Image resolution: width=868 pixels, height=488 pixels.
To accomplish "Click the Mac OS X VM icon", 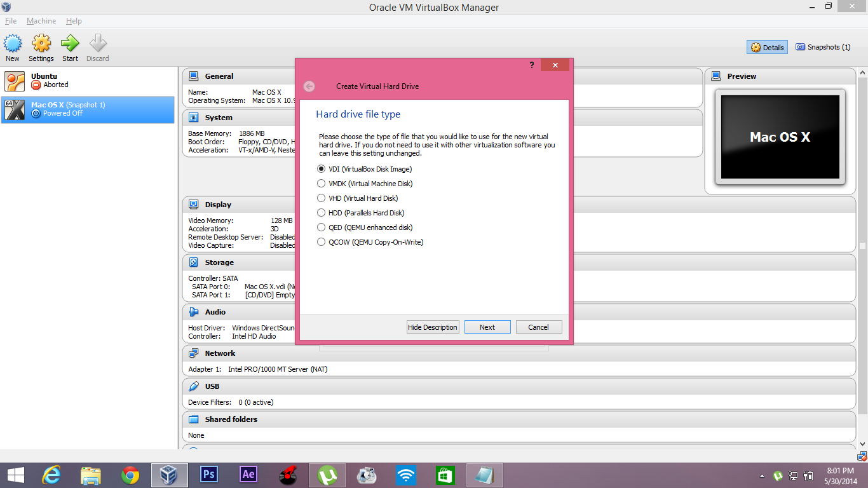I will click(x=15, y=109).
